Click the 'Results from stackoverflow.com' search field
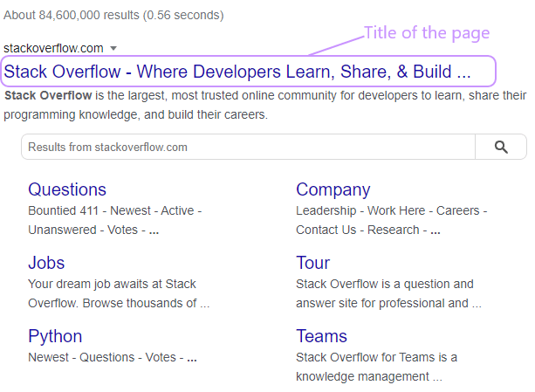This screenshot has width=535, height=392. point(248,148)
